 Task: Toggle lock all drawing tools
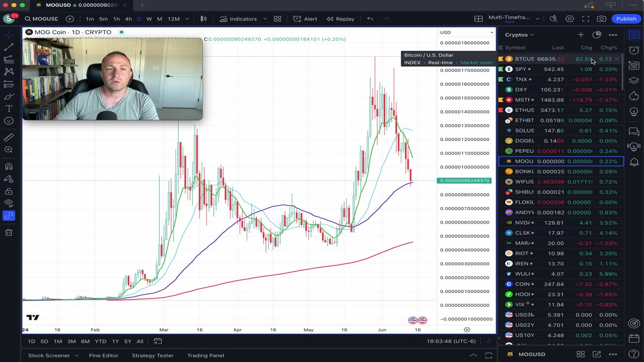pos(9,191)
